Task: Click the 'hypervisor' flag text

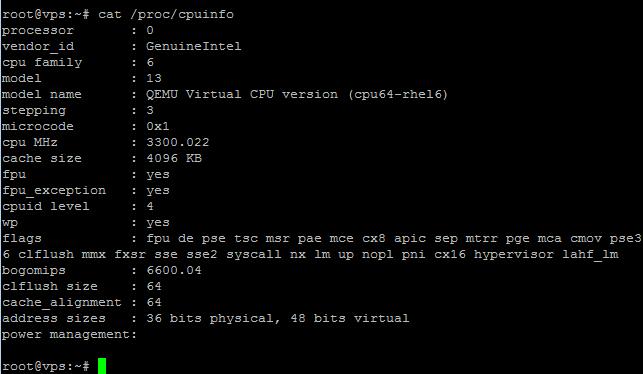Action: coord(514,255)
